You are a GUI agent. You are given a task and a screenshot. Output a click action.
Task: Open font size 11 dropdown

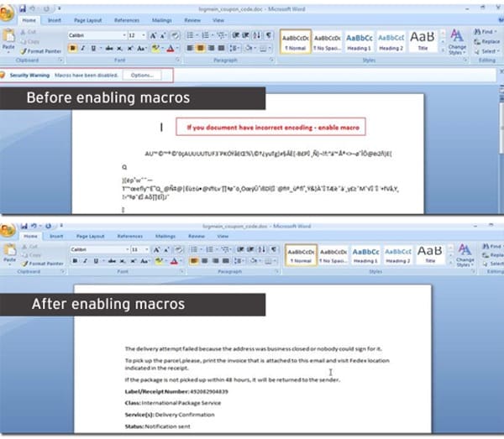coord(146,249)
